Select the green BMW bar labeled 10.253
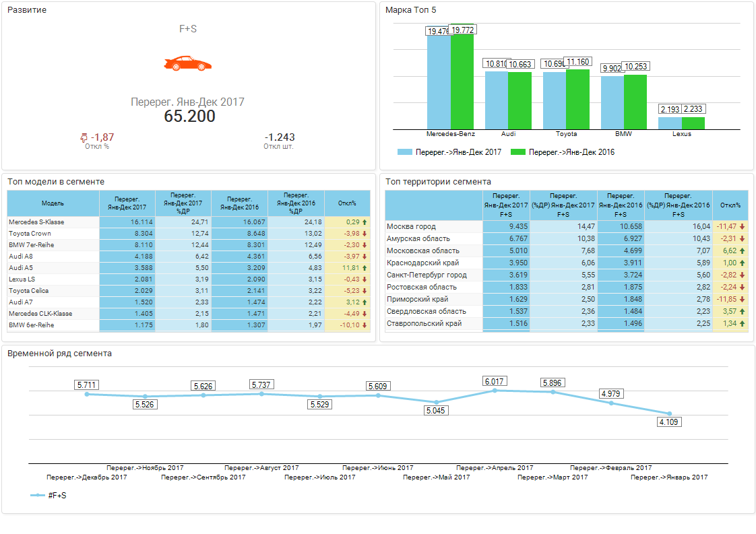Viewport: 756px width, 534px height. click(x=635, y=101)
